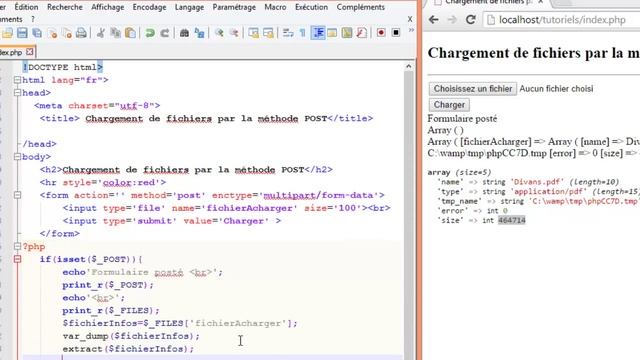Close the current file via toolbar Close icon
The width and height of the screenshot is (640, 360).
point(52,33)
